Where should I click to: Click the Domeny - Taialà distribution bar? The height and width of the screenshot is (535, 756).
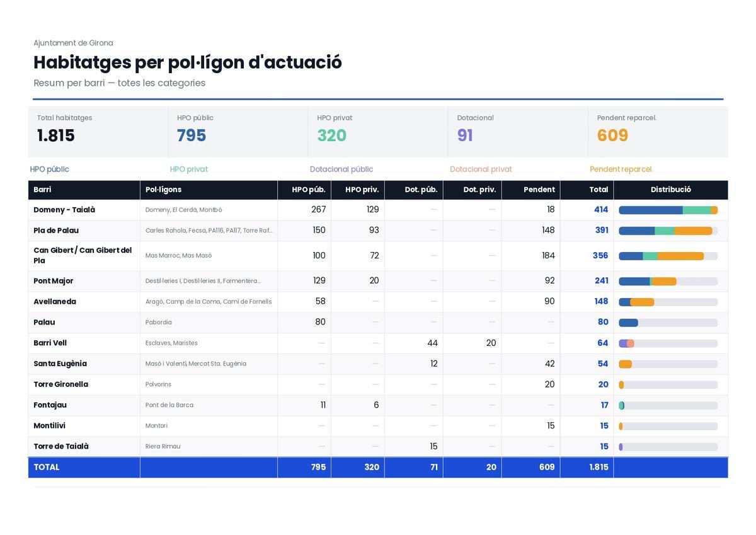click(668, 210)
